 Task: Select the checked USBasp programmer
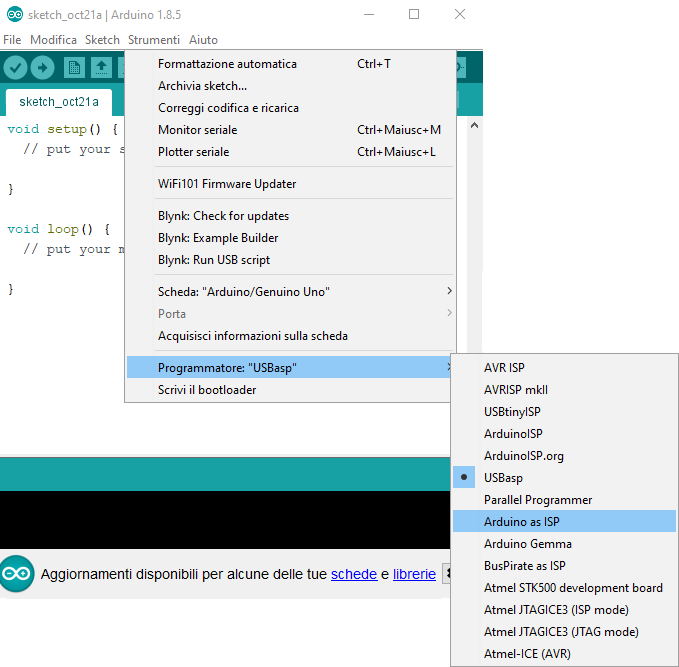(x=564, y=478)
